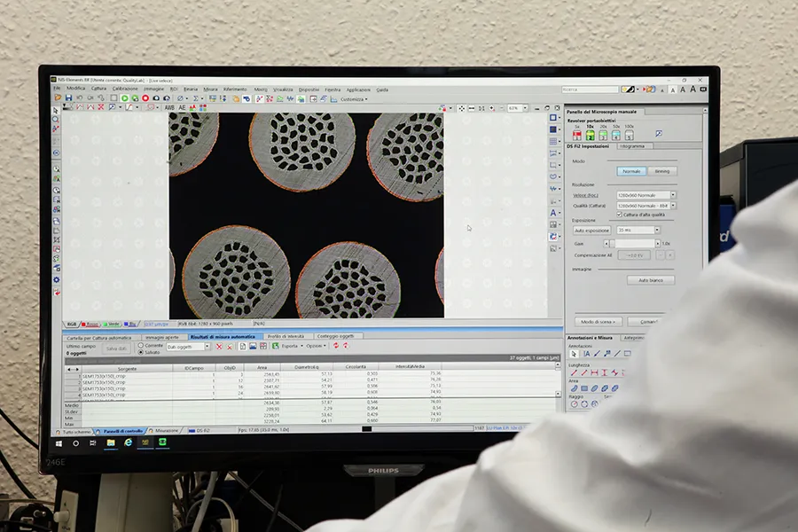The height and width of the screenshot is (532, 798).
Task: Click the Windows Start button on taskbar
Action: (x=59, y=441)
